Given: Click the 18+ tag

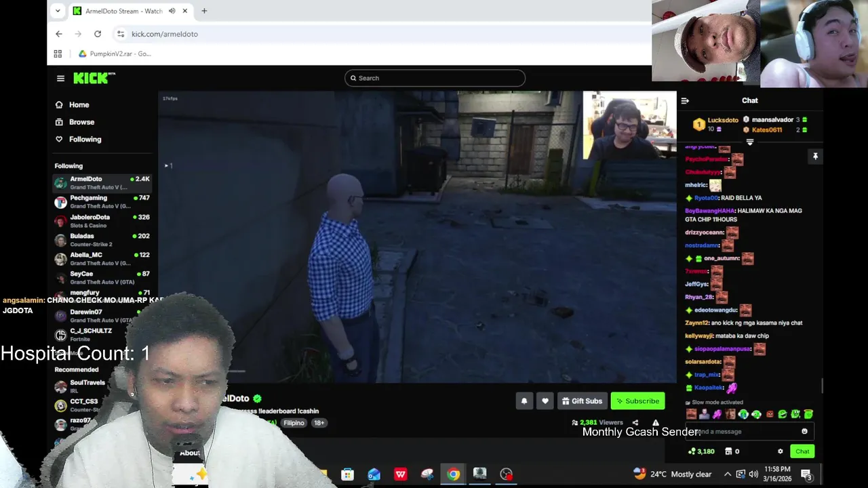Looking at the screenshot, I should (319, 423).
